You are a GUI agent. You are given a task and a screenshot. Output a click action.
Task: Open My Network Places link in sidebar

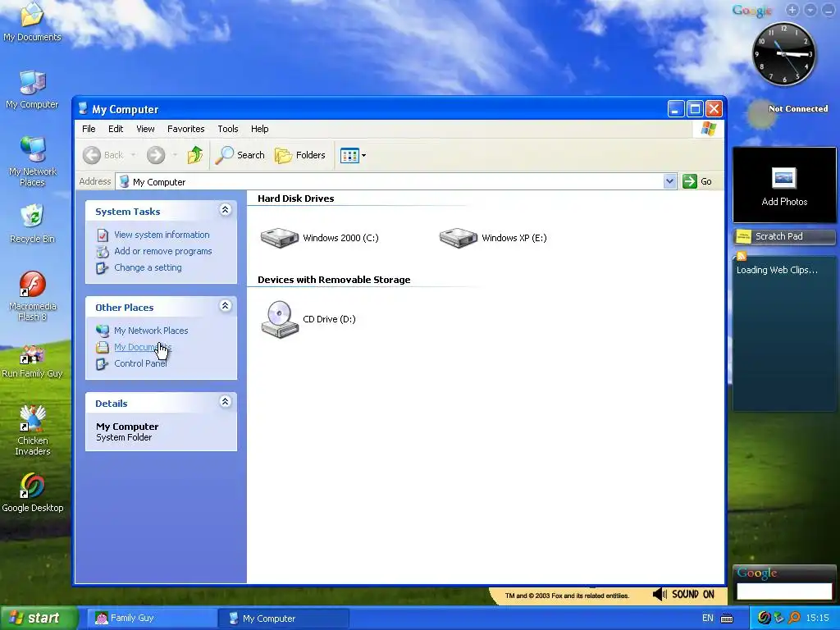[x=151, y=331]
